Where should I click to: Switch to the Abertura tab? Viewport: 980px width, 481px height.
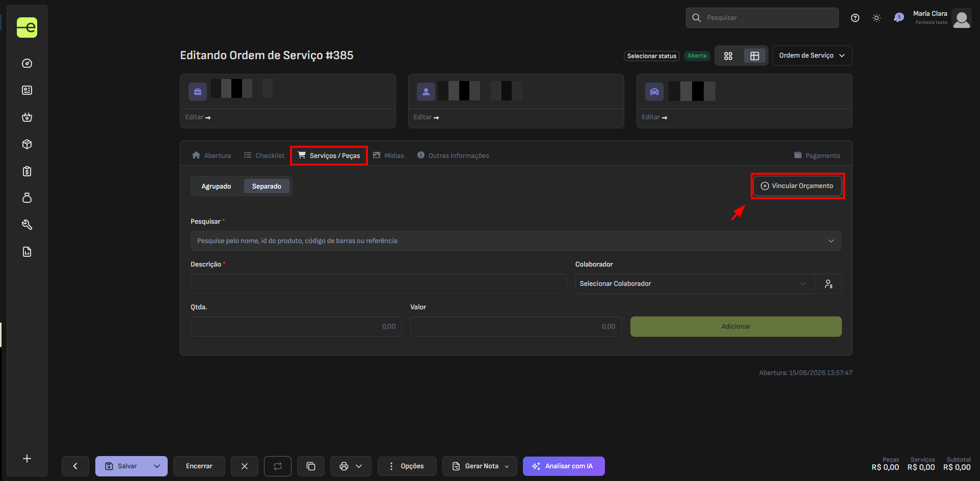(211, 155)
